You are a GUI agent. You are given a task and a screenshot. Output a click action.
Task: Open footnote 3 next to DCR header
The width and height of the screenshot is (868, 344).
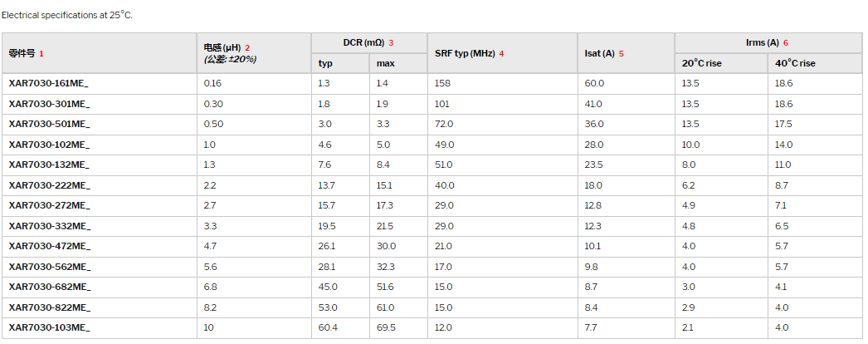[x=391, y=42]
